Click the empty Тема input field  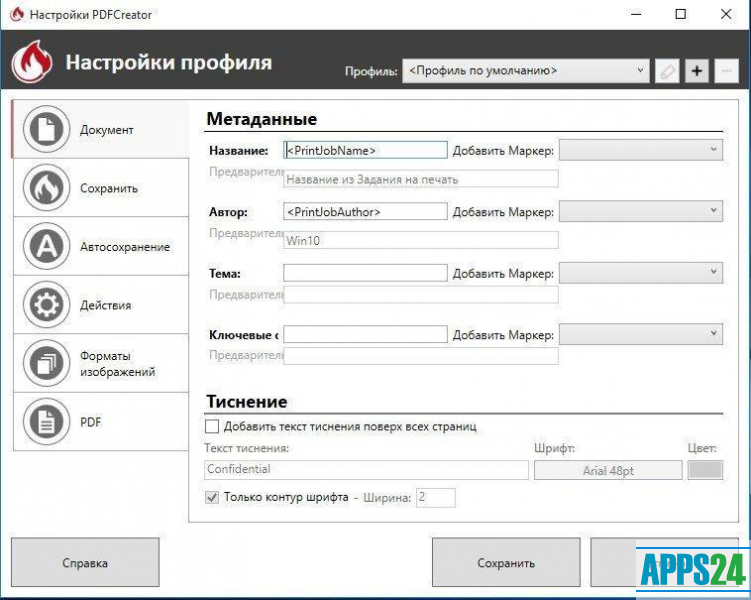pos(365,272)
